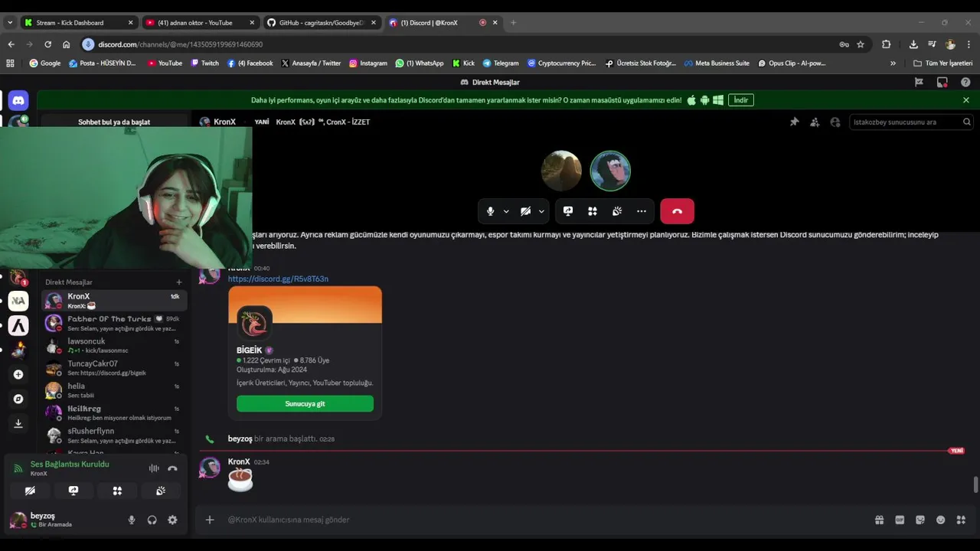Toggle camera in call controls bar
Image resolution: width=980 pixels, height=551 pixels.
pos(526,211)
